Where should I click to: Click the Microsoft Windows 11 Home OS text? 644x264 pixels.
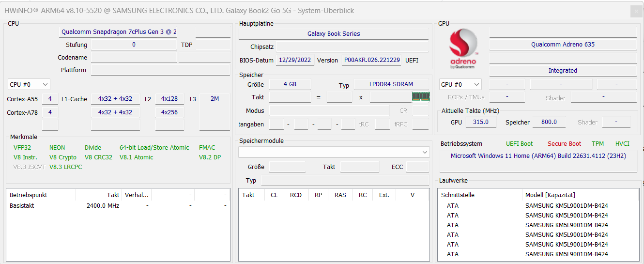coord(538,156)
